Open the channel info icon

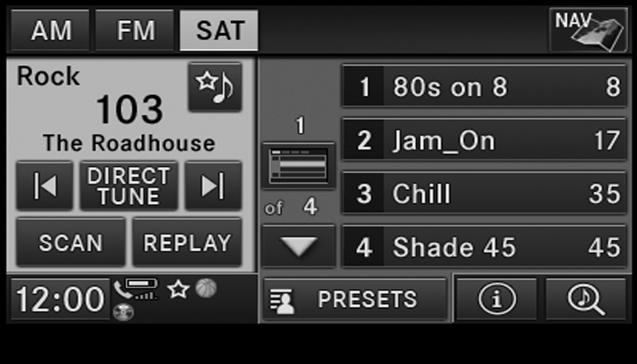[497, 299]
